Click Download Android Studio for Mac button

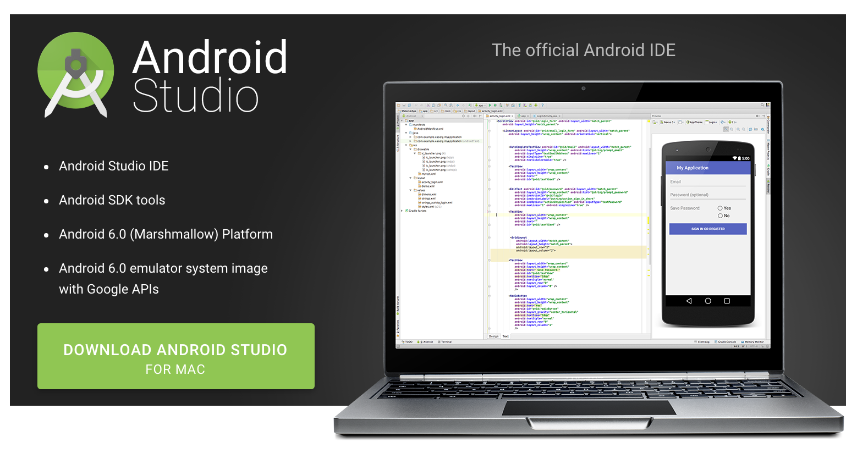176,356
